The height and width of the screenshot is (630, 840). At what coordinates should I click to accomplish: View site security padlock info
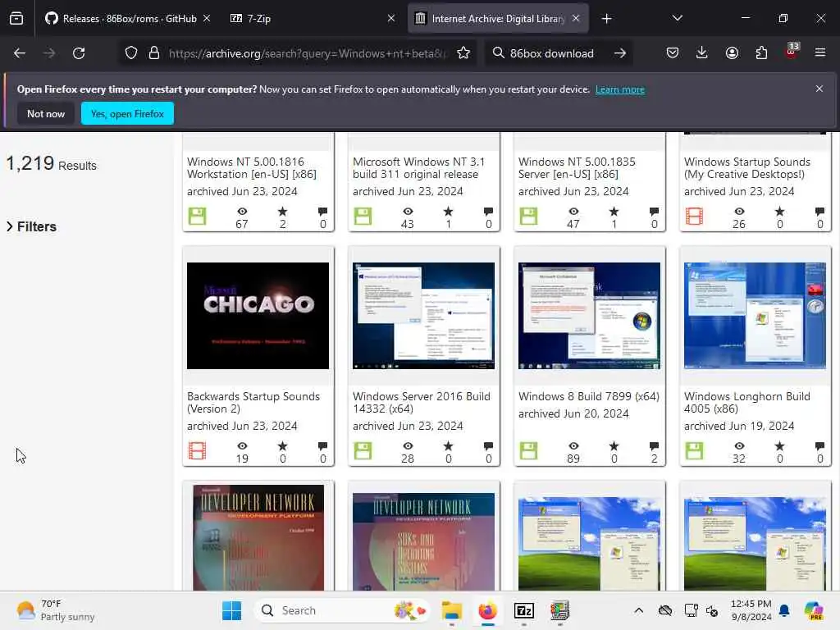(x=154, y=53)
